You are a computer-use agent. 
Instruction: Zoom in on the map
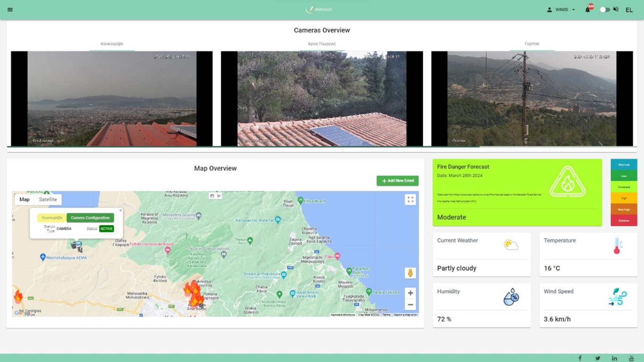410,293
